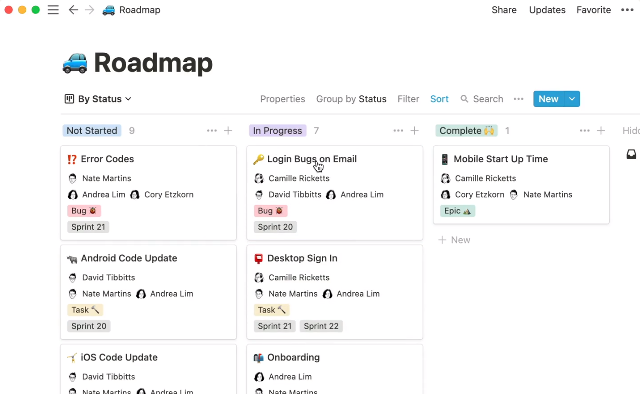This screenshot has width=640, height=394.
Task: Open In Progress column options dots
Action: [398, 131]
